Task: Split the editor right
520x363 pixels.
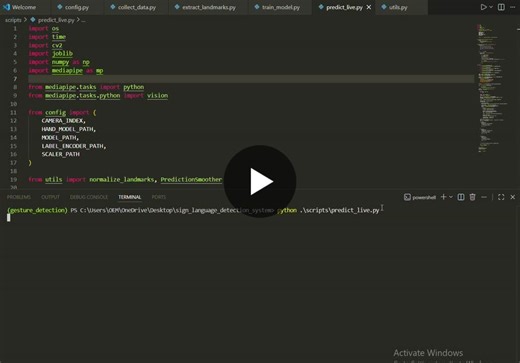Action: (501, 7)
